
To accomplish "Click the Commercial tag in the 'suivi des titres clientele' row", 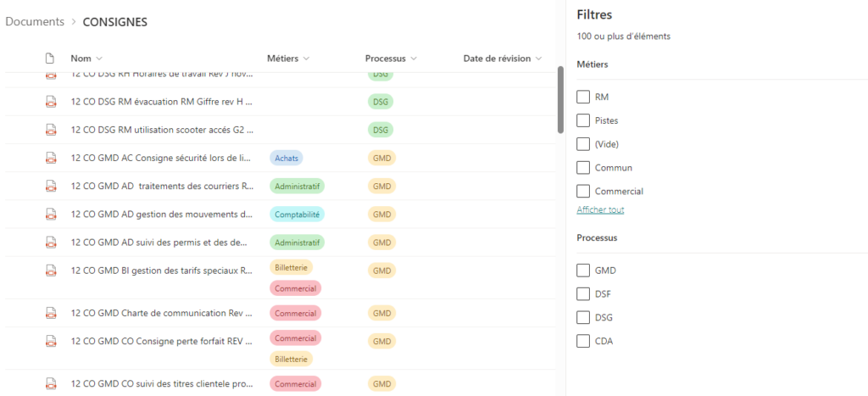I will (x=295, y=383).
